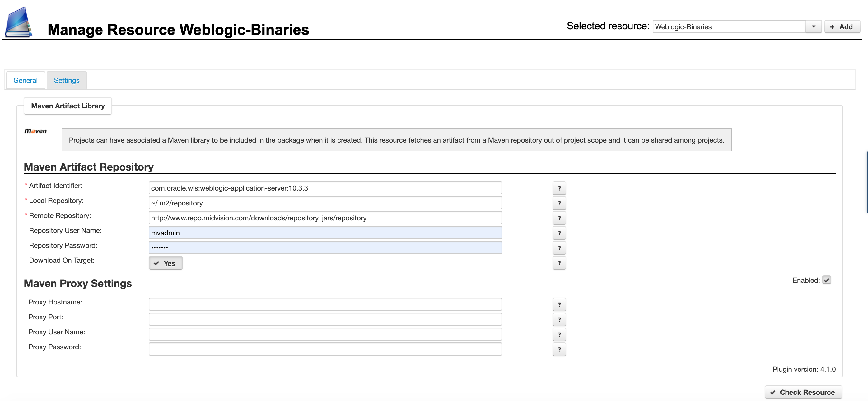The width and height of the screenshot is (868, 401).
Task: Click help icon for Repository User Name
Action: (x=559, y=233)
